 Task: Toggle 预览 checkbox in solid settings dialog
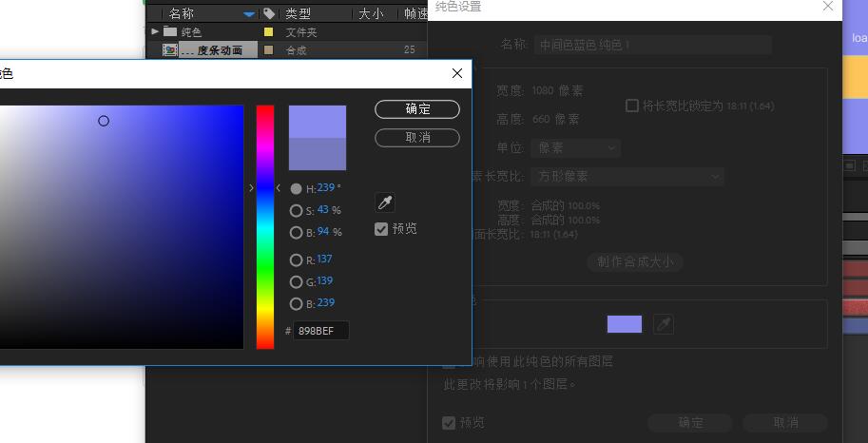click(449, 423)
